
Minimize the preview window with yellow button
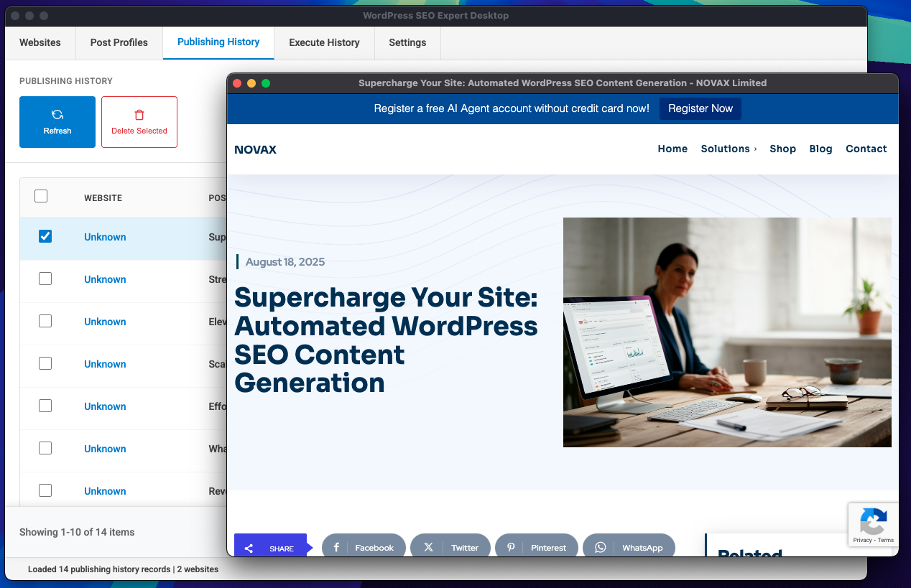point(251,83)
